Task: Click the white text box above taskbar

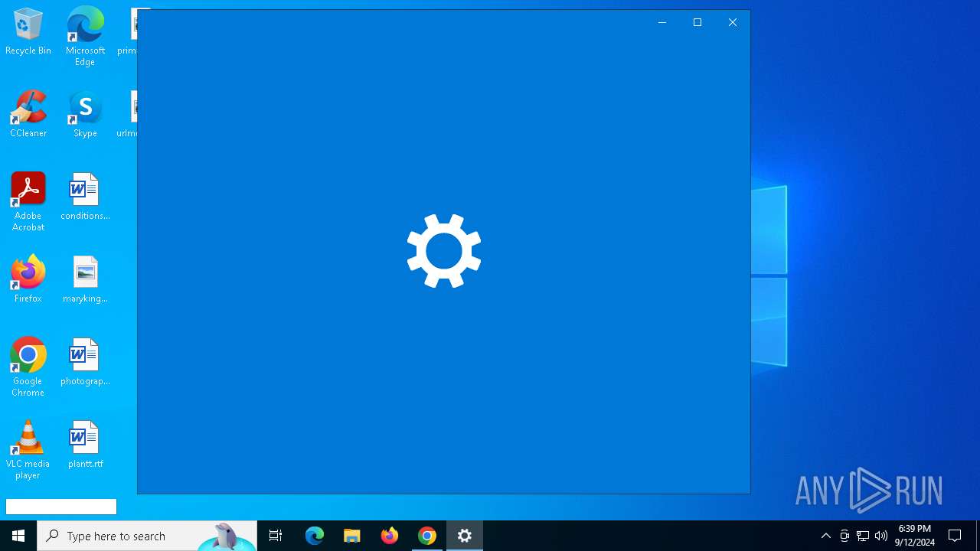Action: click(61, 507)
